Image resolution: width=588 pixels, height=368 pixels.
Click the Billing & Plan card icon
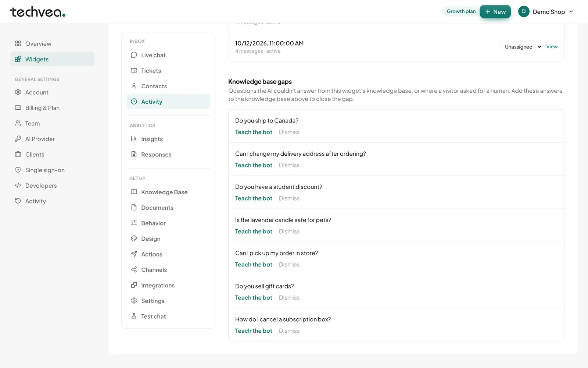click(x=18, y=107)
